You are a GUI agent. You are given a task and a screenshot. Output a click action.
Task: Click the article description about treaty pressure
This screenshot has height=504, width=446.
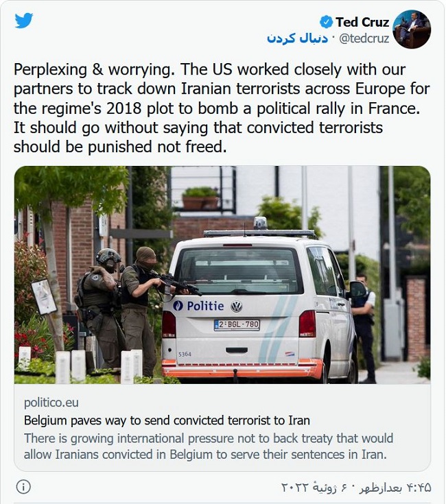click(x=209, y=446)
